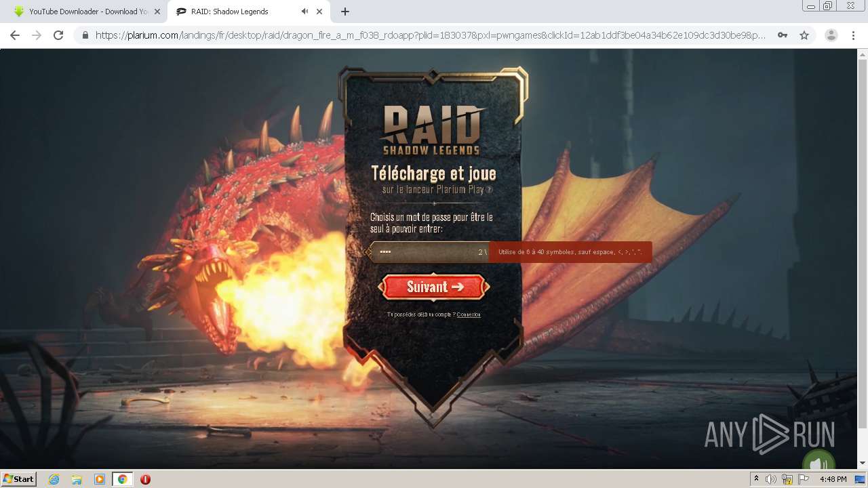
Task: Click the Plarium Play help question mark
Action: coord(490,190)
